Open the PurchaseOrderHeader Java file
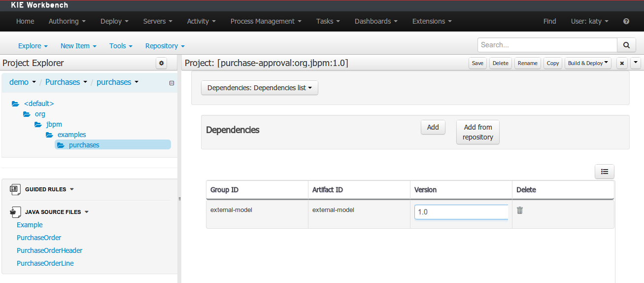Viewport: 644px width, 283px height. 49,250
